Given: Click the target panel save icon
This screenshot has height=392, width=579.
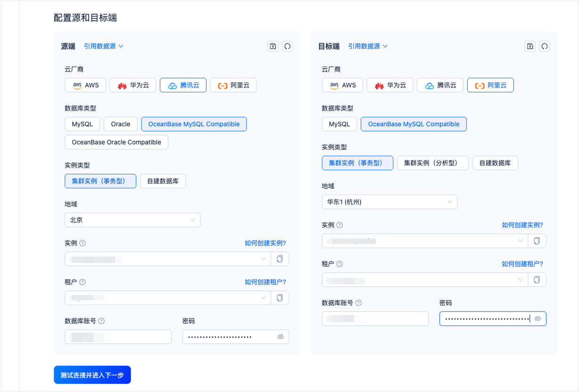Looking at the screenshot, I should tap(530, 46).
